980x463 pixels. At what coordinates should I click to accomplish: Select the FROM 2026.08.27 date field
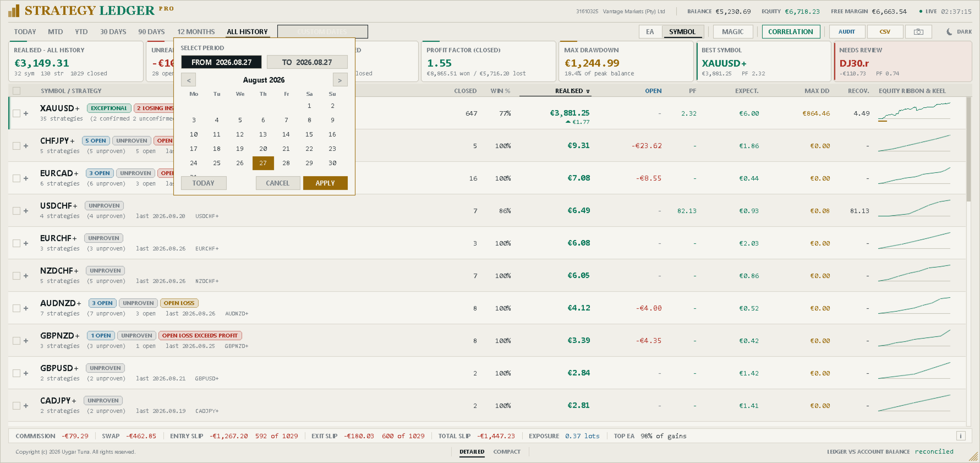coord(222,62)
